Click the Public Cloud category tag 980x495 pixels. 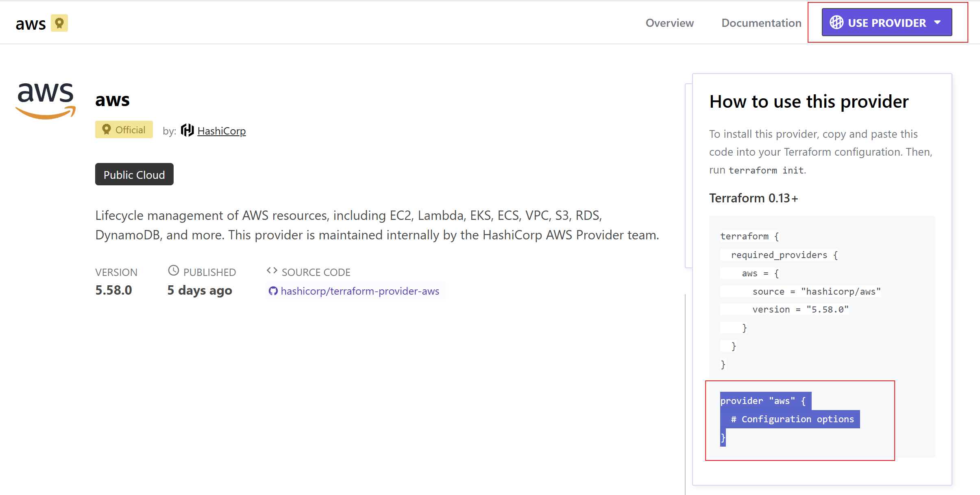click(134, 174)
